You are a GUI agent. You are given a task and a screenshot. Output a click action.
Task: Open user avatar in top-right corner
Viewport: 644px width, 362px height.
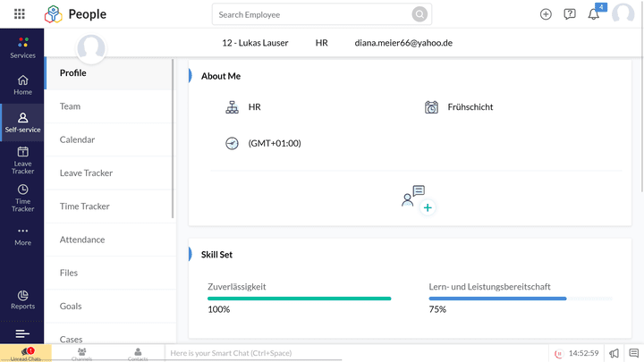[623, 14]
